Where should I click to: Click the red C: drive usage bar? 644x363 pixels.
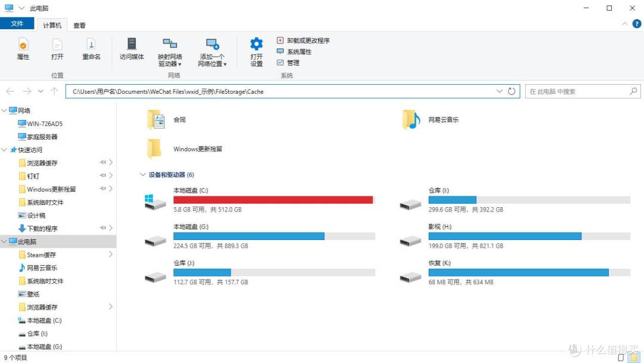(274, 200)
